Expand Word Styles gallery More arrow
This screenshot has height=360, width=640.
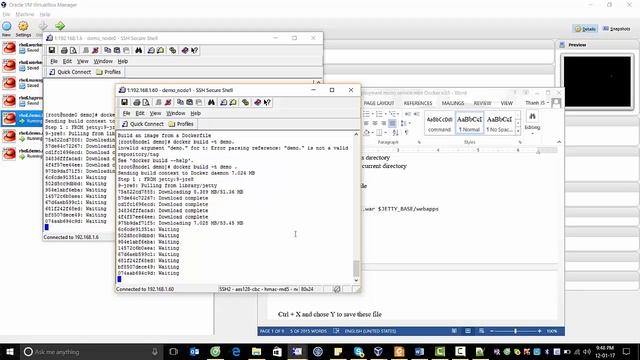[518, 131]
